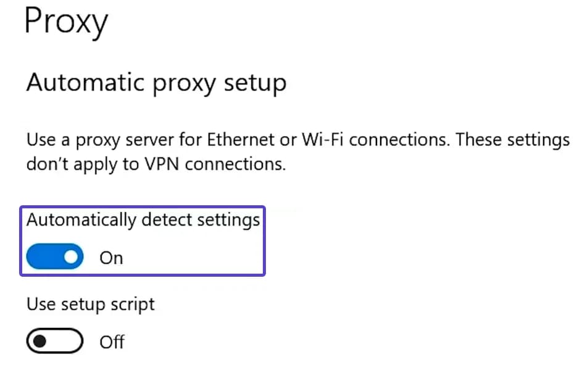
Task: Click the "Automatic proxy setup" heading
Action: tap(156, 83)
